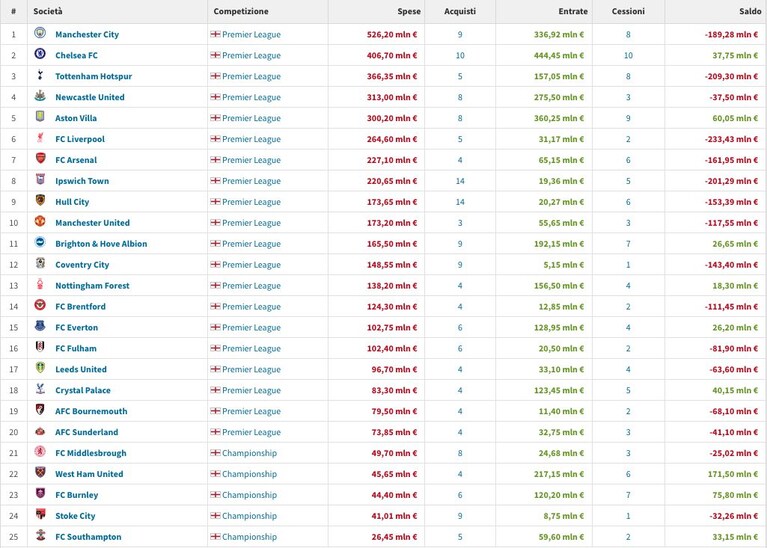Sort table by Cessioni column header
Screen dimensions: 767x548
tap(628, 11)
